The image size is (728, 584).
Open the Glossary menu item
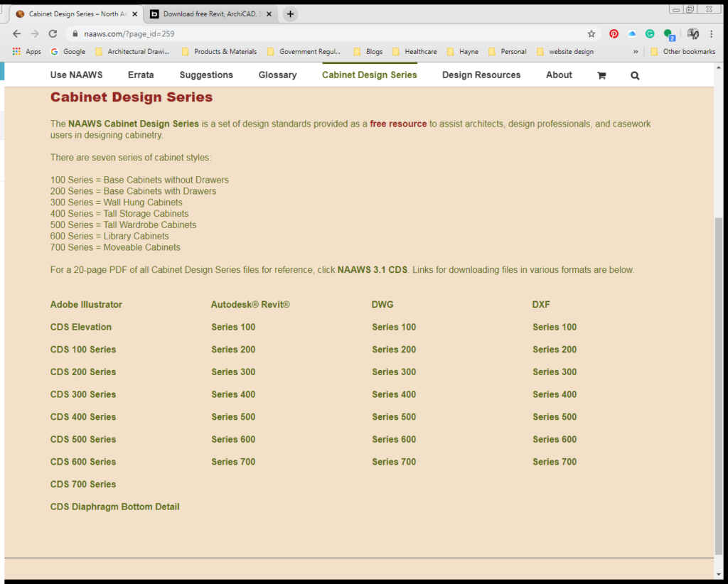point(278,75)
